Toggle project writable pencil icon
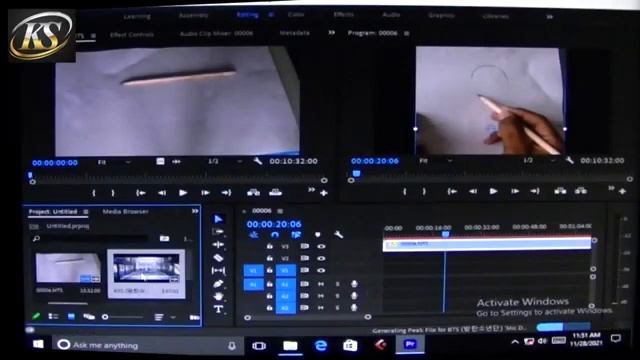 click(36, 316)
